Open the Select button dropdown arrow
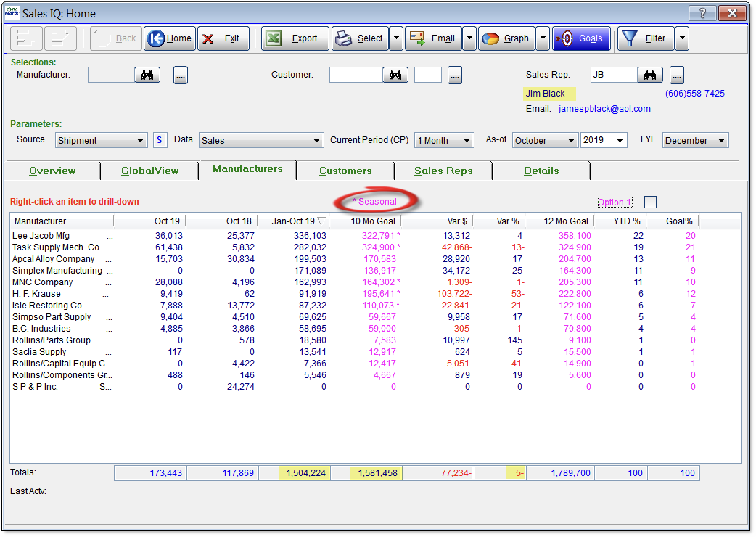This screenshot has height=537, width=756. pos(396,38)
